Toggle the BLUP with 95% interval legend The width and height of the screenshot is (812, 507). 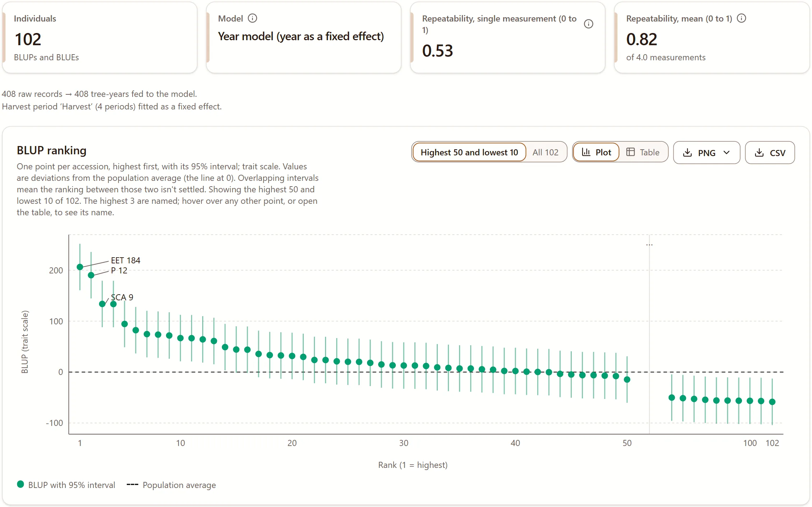click(x=66, y=485)
